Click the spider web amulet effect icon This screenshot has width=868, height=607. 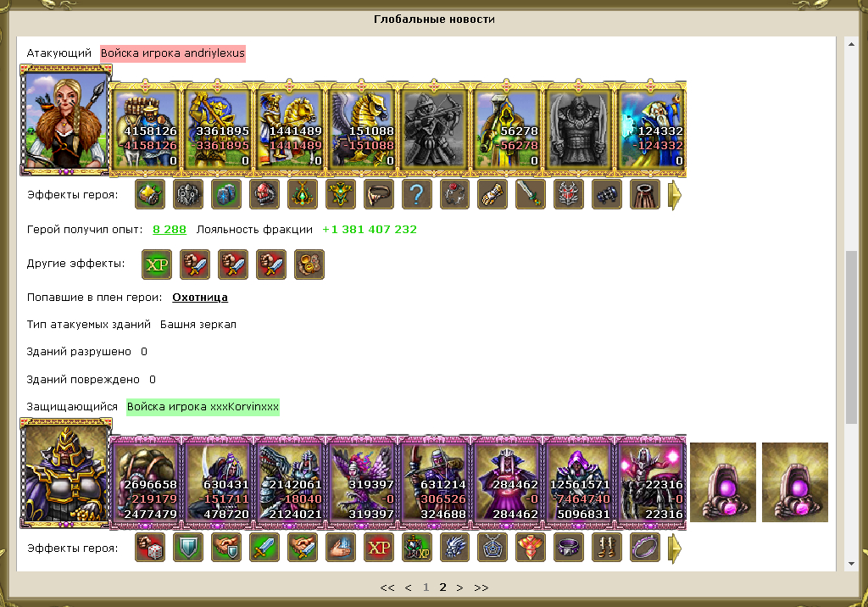492,548
